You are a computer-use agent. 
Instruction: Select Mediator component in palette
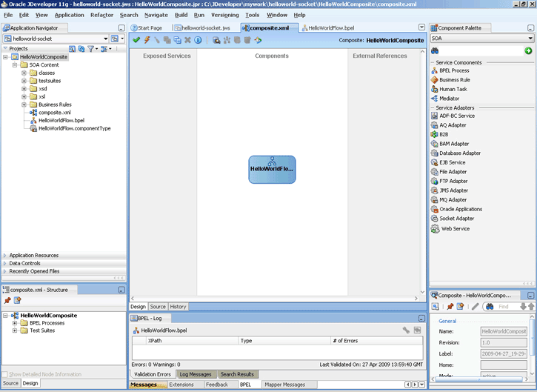click(x=445, y=99)
